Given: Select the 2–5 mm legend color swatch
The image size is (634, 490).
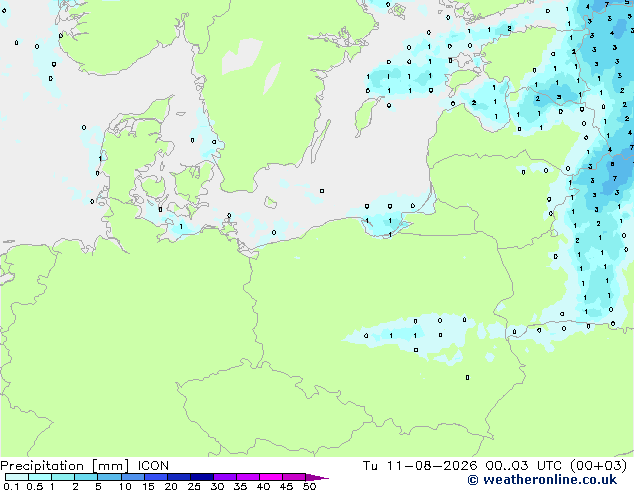Looking at the screenshot, I should click(x=86, y=477).
